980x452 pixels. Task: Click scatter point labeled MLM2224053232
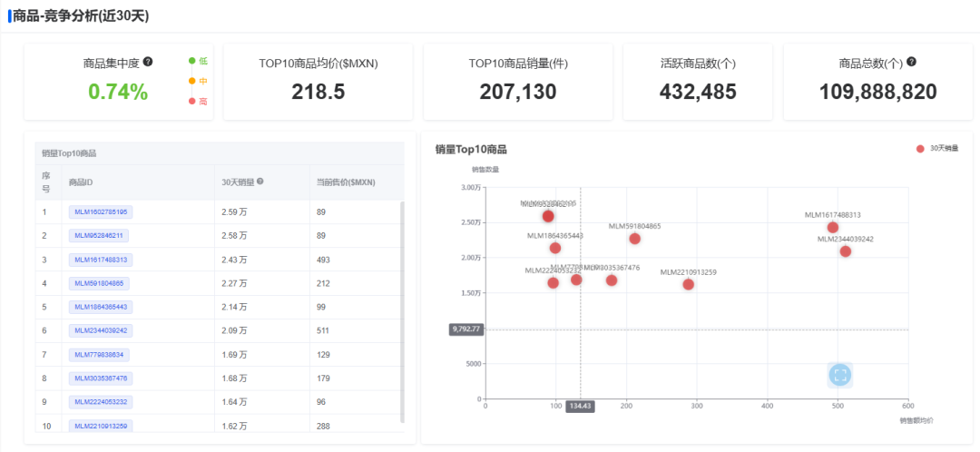point(554,283)
